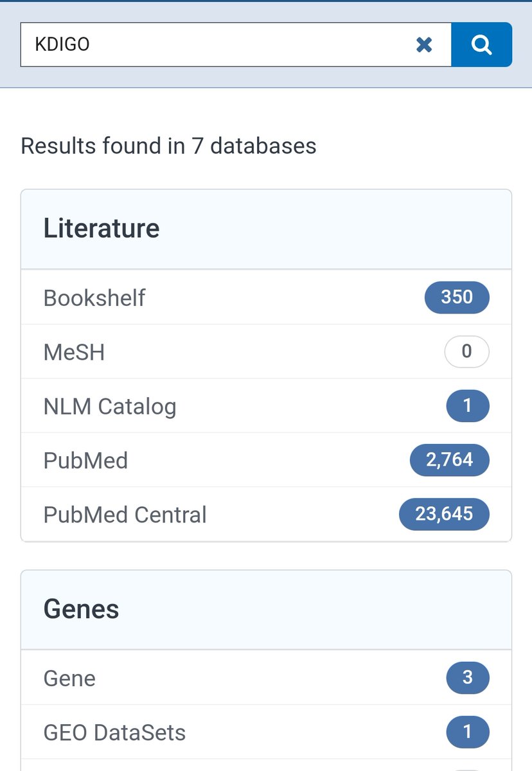
Task: Click the Gene count badge showing 3
Action: point(467,678)
